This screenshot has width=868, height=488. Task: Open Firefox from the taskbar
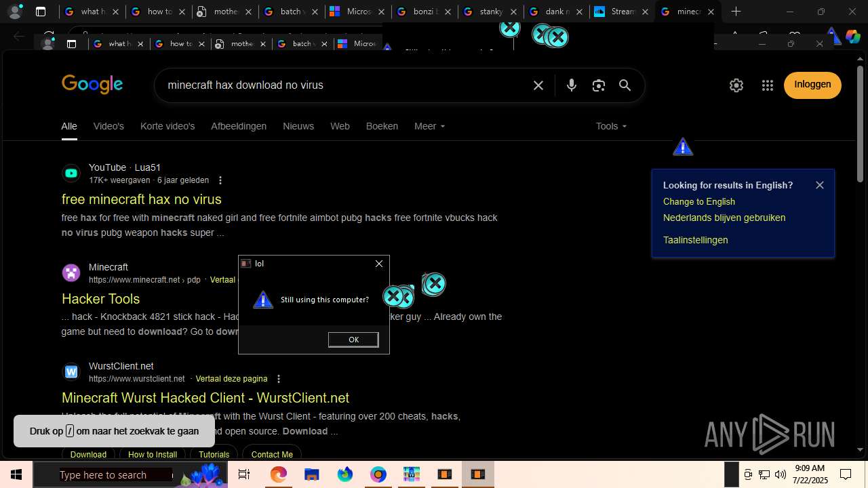[345, 474]
